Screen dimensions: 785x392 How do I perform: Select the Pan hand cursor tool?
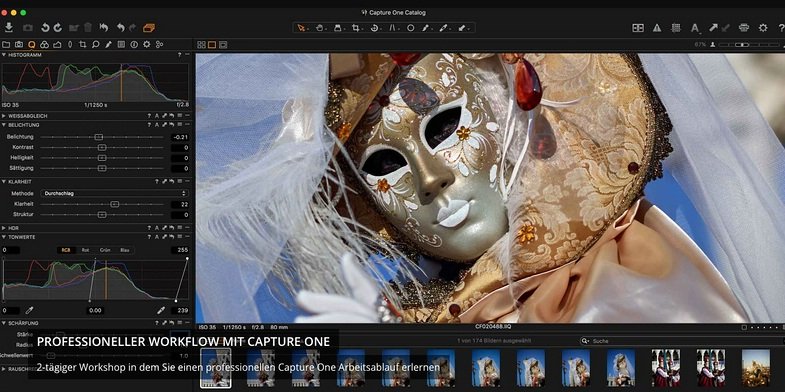319,28
